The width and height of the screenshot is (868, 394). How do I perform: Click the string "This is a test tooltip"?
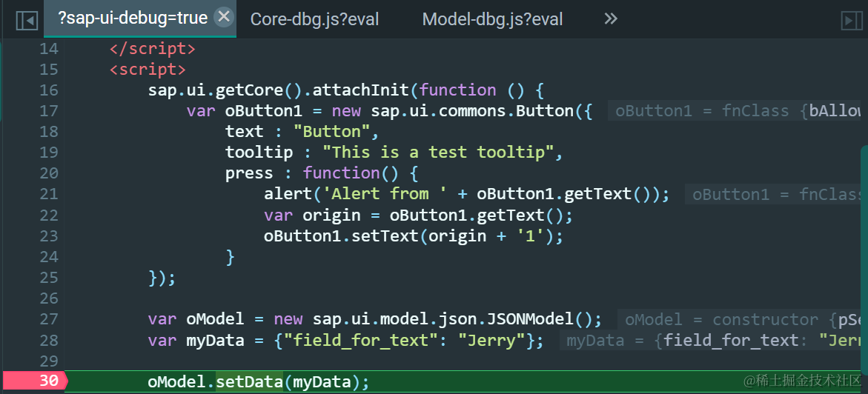(x=438, y=152)
